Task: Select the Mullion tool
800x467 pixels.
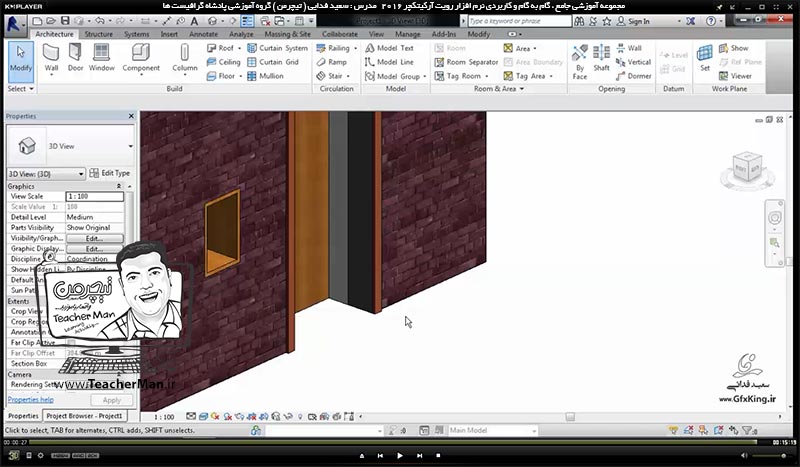Action: click(265, 76)
